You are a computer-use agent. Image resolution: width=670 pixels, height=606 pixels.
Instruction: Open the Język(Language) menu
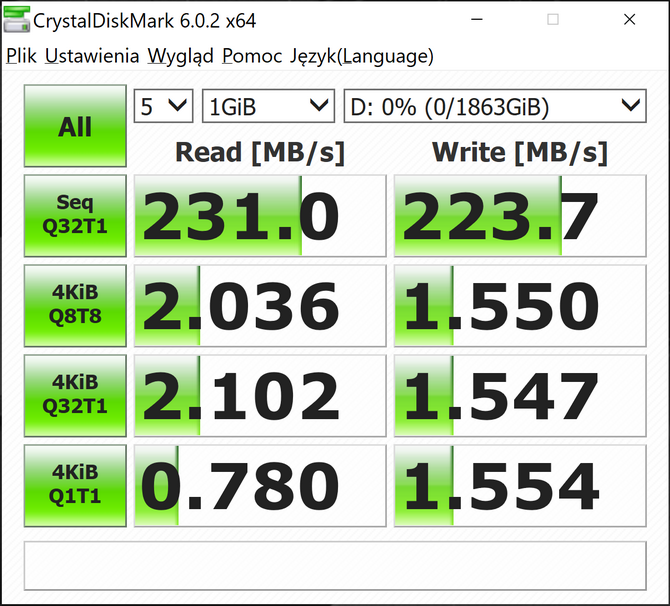coord(362,56)
